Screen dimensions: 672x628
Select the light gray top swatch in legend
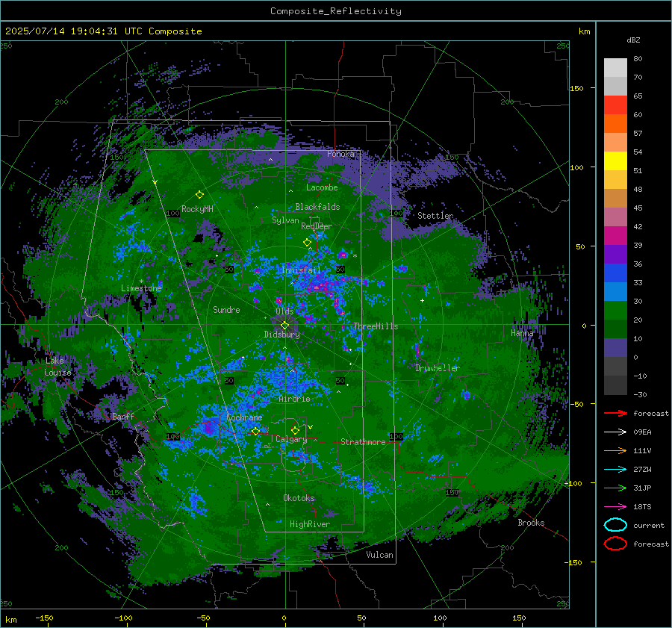point(615,68)
